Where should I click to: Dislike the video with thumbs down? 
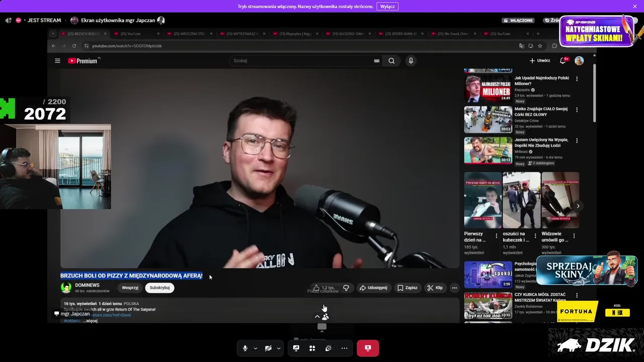(x=346, y=288)
